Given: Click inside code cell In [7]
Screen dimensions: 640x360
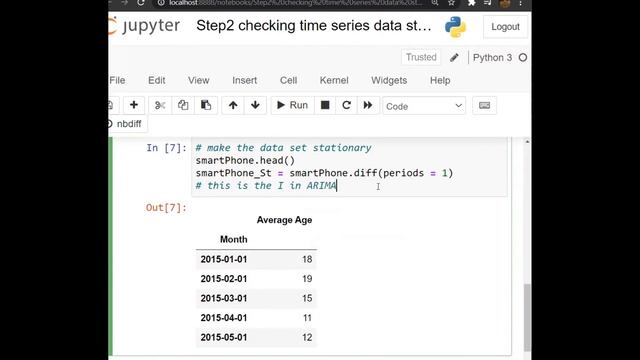Looking at the screenshot, I should coord(349,167).
